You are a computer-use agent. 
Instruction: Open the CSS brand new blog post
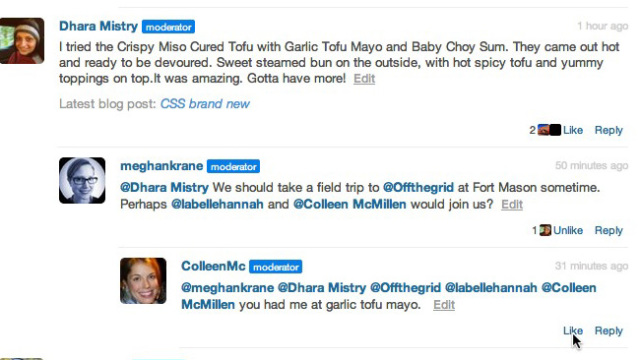(205, 104)
